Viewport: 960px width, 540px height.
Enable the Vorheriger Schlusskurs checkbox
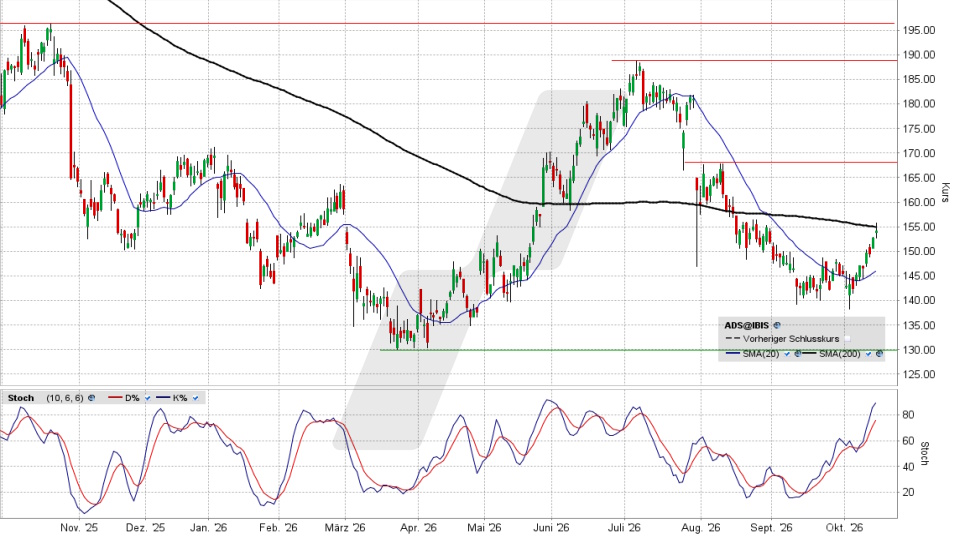tap(847, 339)
